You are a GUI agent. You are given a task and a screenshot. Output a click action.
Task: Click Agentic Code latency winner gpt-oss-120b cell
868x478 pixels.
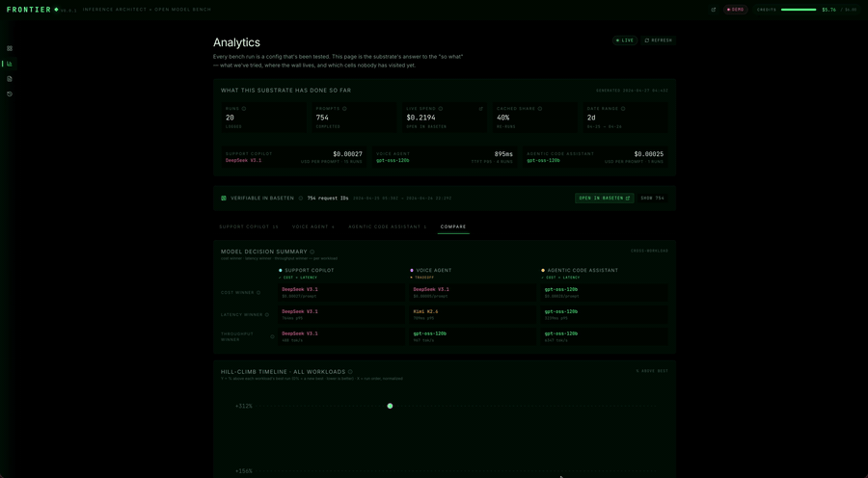pos(604,315)
